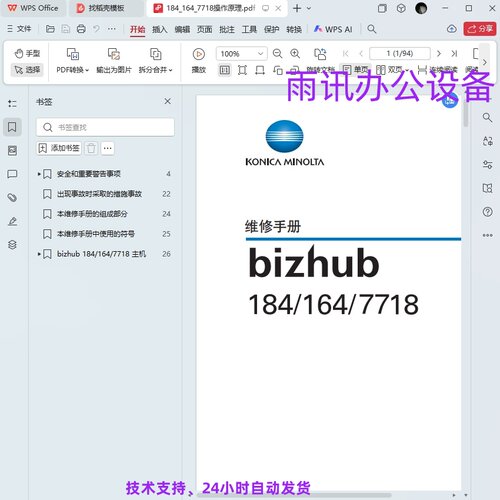Screen dimensions: 500x500
Task: Open the 文件 menu
Action: tap(19, 29)
